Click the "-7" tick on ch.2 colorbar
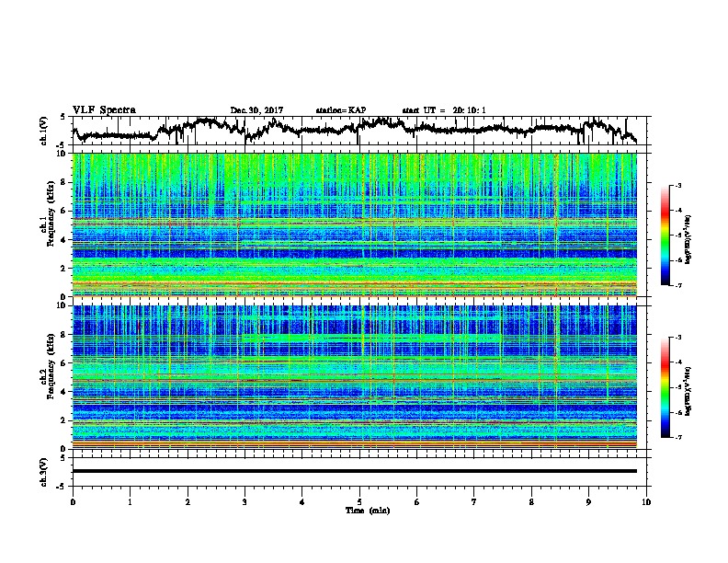 (x=678, y=438)
